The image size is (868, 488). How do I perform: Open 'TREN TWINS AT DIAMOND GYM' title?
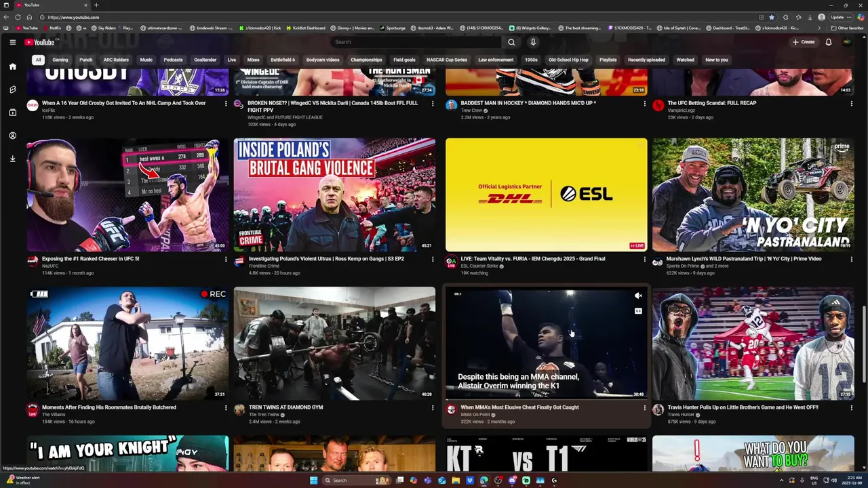[285, 407]
